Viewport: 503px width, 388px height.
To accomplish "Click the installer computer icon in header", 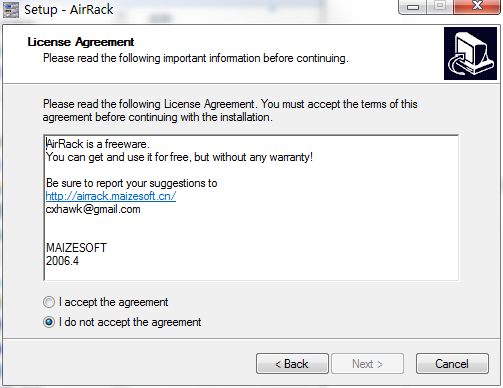I will 470,53.
